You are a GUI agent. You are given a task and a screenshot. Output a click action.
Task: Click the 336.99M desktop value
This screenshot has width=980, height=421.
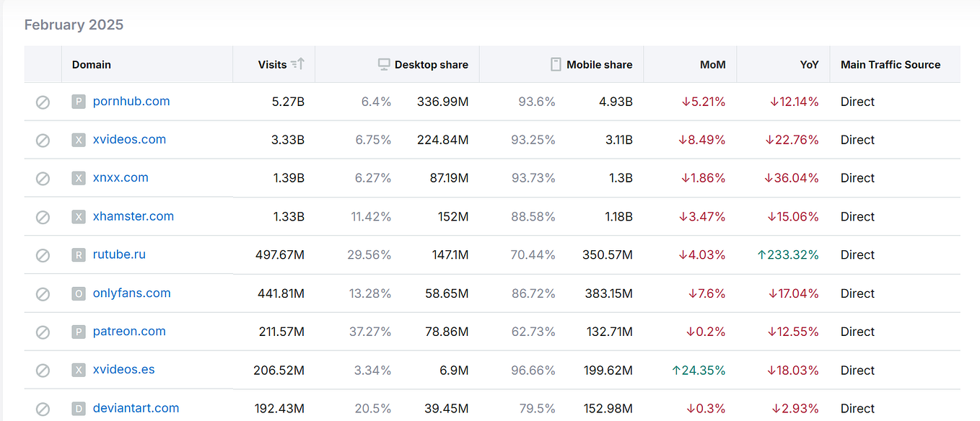(442, 102)
